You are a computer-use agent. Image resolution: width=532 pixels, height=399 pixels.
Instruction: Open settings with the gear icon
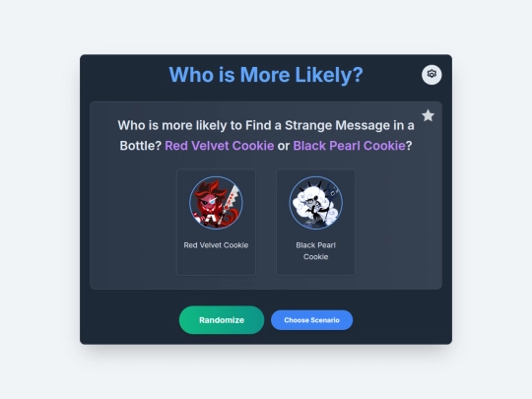[432, 74]
